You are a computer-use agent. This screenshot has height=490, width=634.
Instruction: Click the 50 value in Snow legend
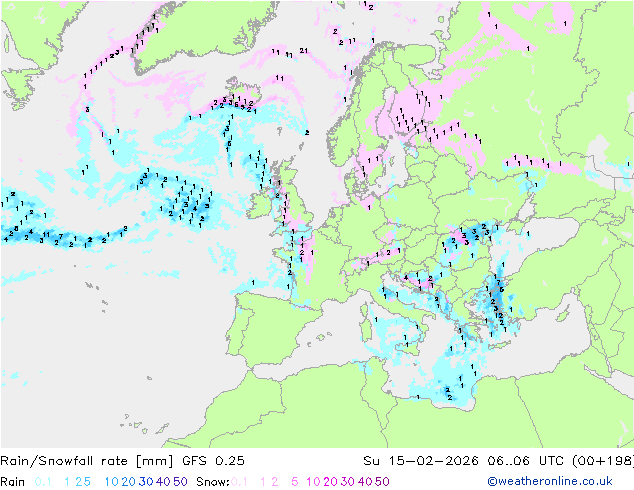[382, 482]
